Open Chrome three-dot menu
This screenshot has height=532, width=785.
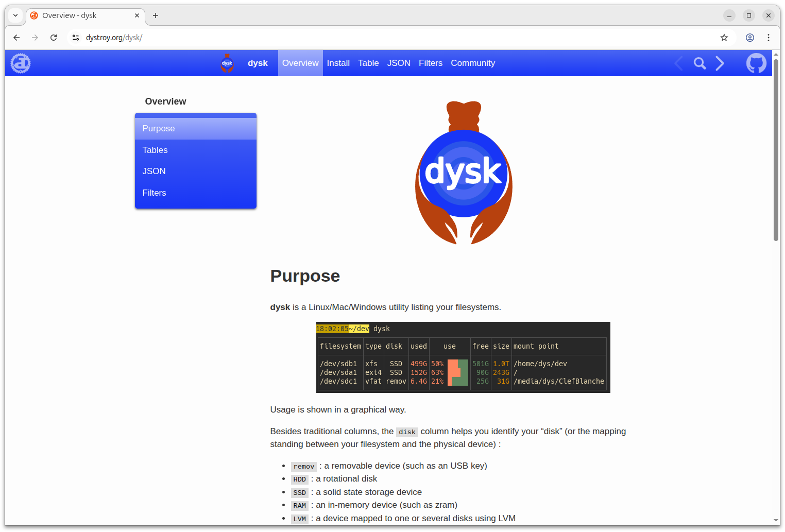coord(769,38)
